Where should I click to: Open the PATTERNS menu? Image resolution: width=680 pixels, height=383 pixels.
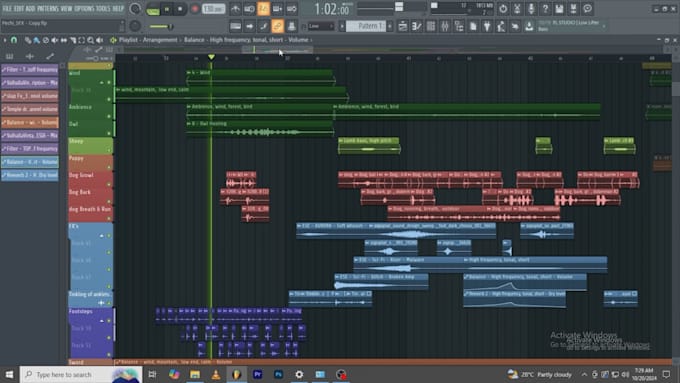pyautogui.click(x=48, y=9)
